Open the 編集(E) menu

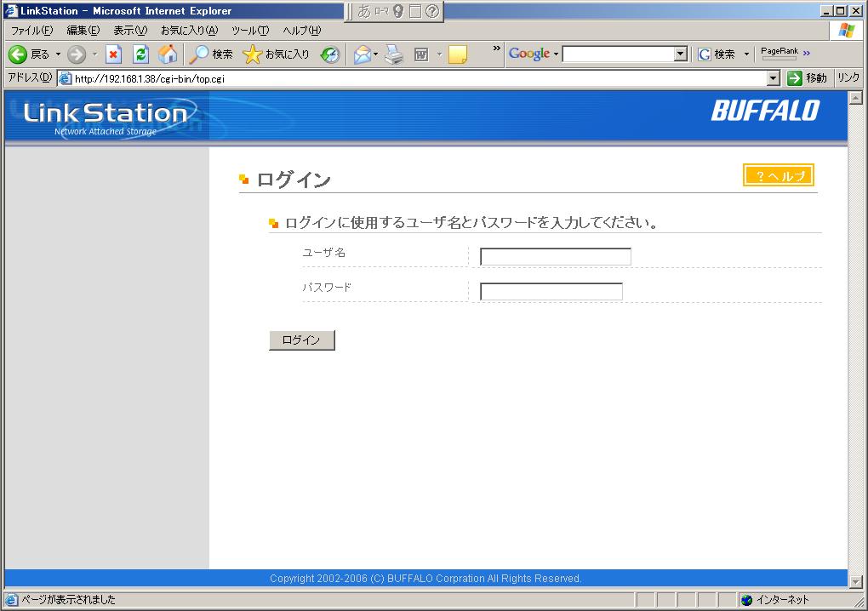point(83,31)
